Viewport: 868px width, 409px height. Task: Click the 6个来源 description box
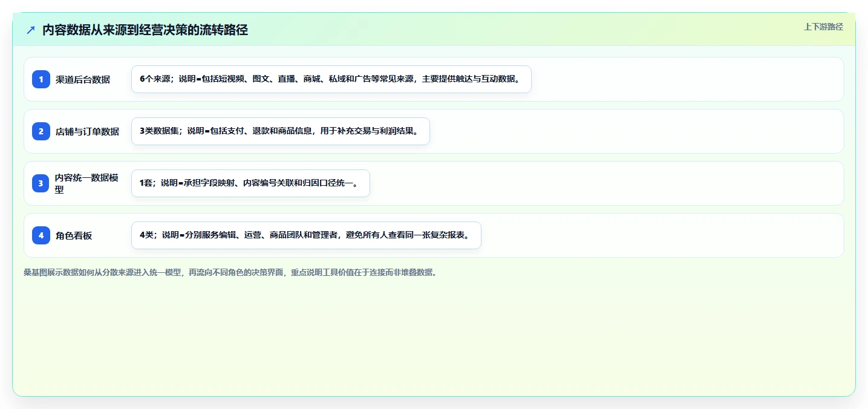point(331,79)
